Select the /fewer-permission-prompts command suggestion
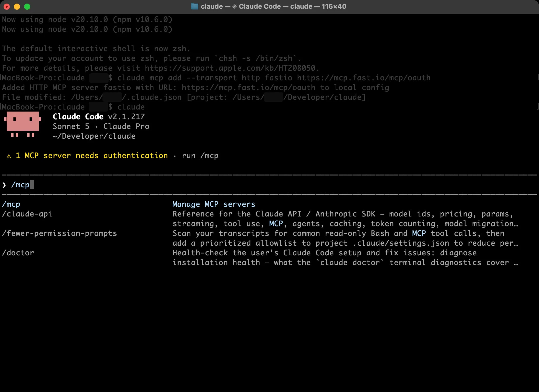Image resolution: width=539 pixels, height=392 pixels. tap(59, 233)
